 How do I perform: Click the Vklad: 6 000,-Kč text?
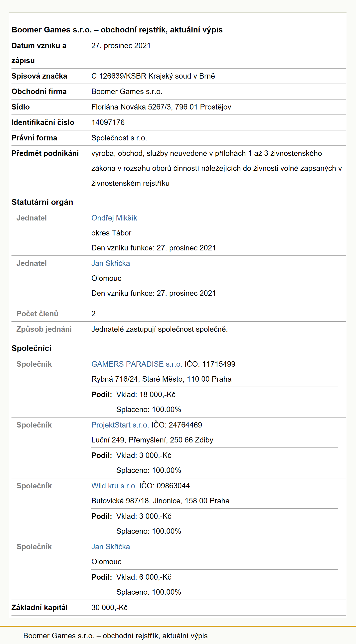[144, 577]
